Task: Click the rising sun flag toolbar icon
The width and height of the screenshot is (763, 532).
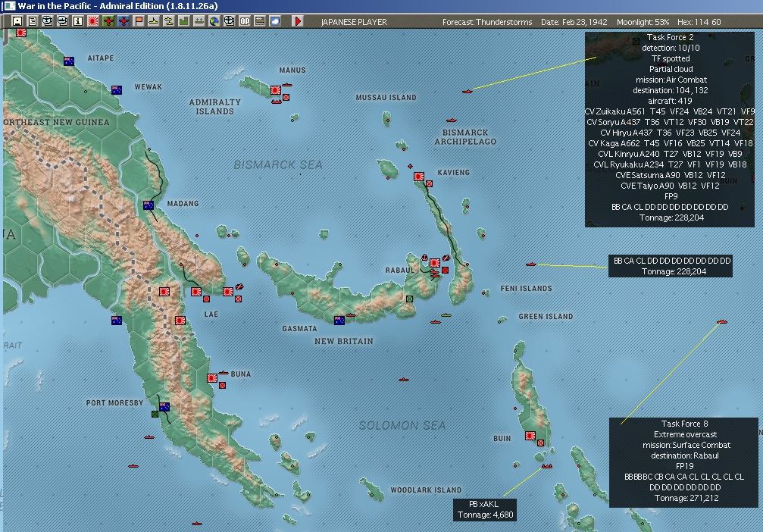Action: pyautogui.click(x=93, y=21)
